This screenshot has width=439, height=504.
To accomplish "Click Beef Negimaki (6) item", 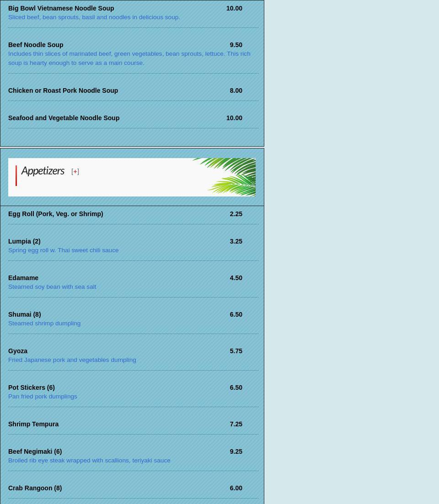I will pos(35,451).
